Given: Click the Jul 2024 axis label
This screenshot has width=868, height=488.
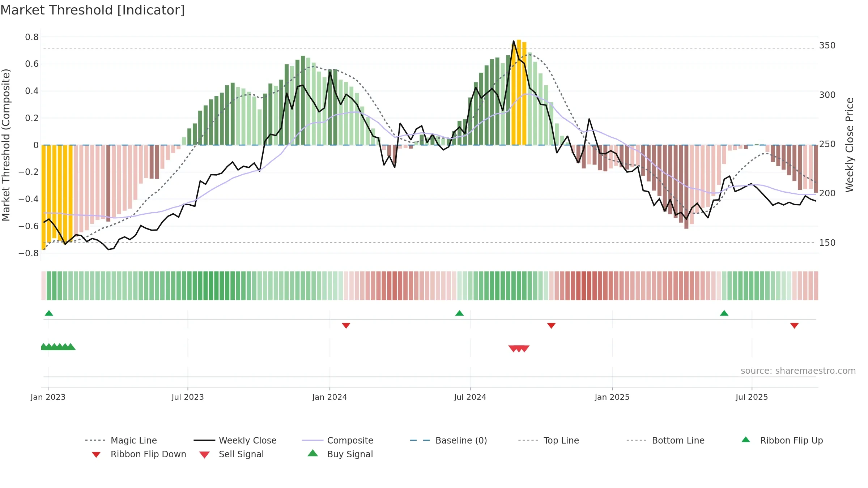Looking at the screenshot, I should (470, 397).
